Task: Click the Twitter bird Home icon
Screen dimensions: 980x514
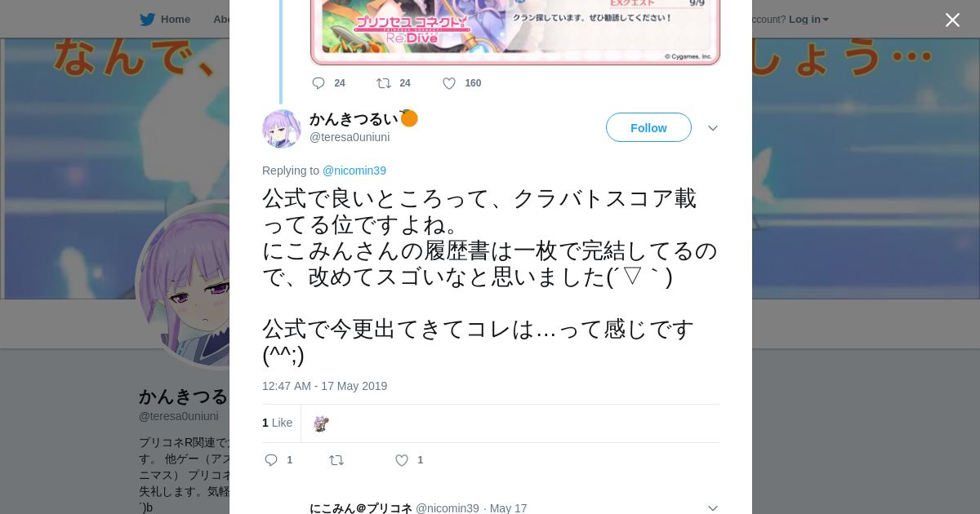Action: tap(147, 19)
